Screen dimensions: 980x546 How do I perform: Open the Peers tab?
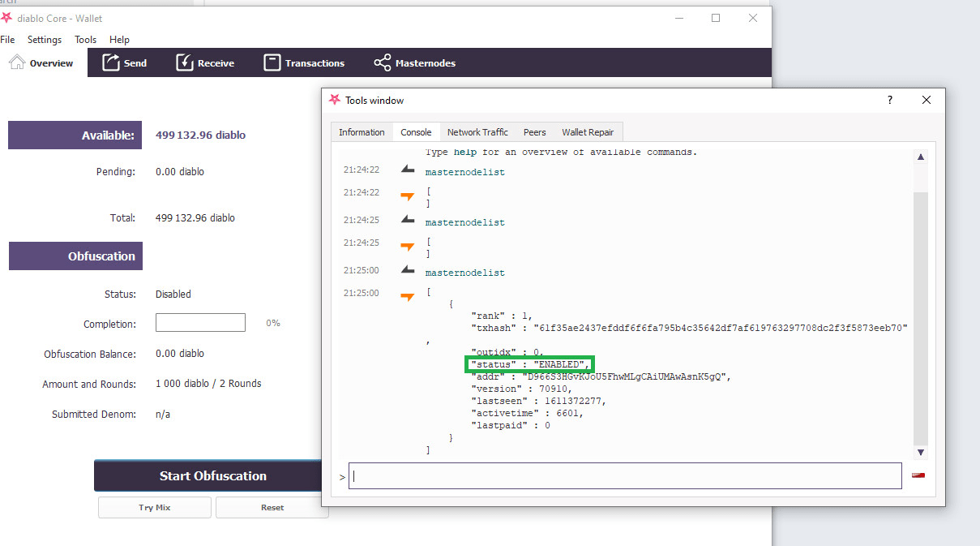click(x=534, y=132)
